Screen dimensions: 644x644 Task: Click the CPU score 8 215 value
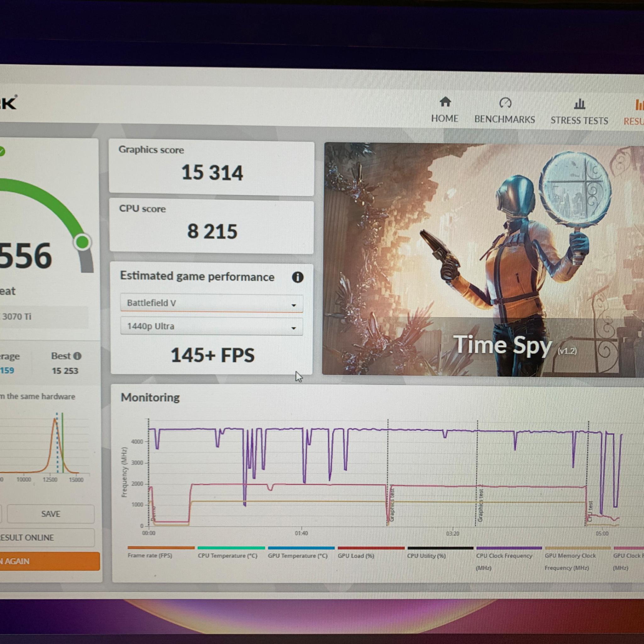tap(212, 231)
